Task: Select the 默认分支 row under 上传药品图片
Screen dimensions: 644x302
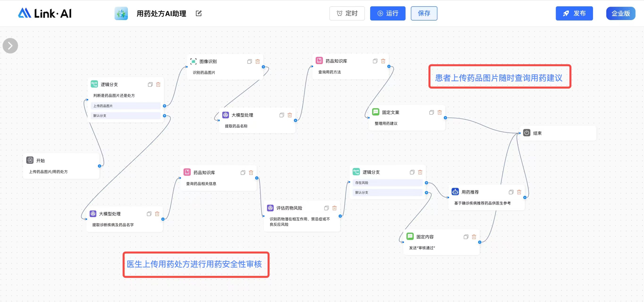Action: [125, 116]
